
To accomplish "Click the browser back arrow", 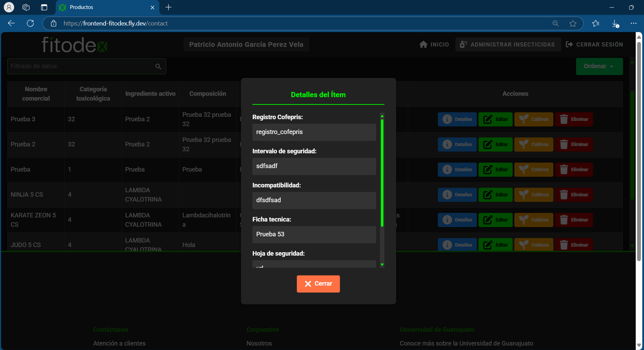I will (x=11, y=23).
